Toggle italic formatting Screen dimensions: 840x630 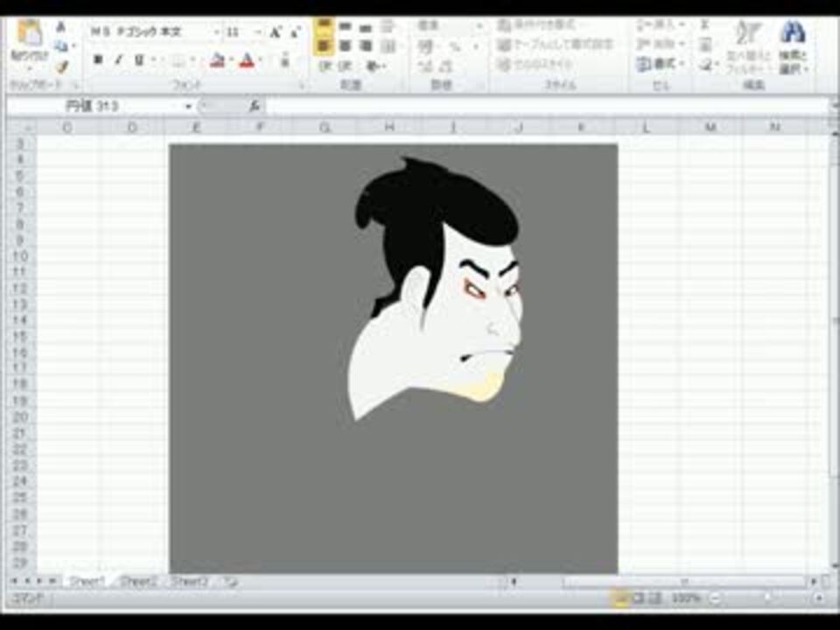pyautogui.click(x=118, y=59)
